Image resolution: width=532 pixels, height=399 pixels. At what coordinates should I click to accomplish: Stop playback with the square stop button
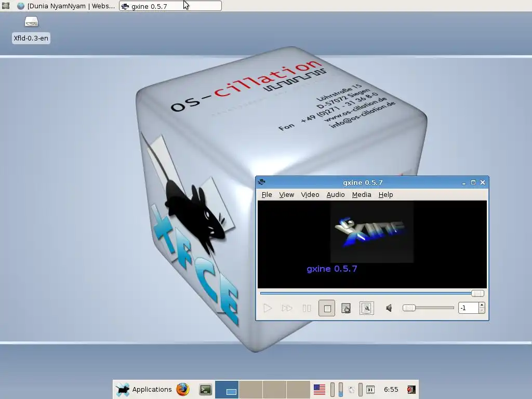pyautogui.click(x=327, y=308)
